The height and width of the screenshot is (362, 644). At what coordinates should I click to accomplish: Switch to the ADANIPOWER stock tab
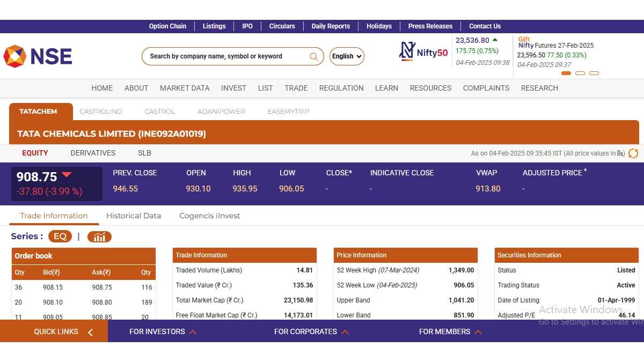[221, 112]
